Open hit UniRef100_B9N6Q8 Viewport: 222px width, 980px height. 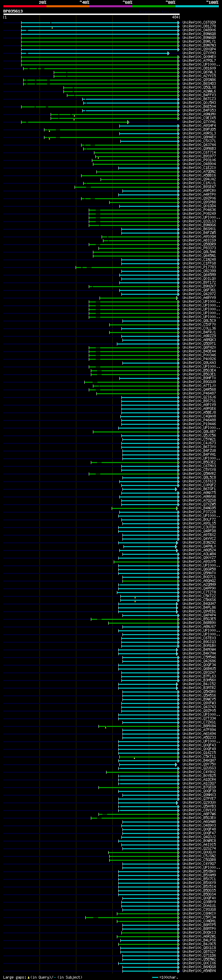coord(199,34)
